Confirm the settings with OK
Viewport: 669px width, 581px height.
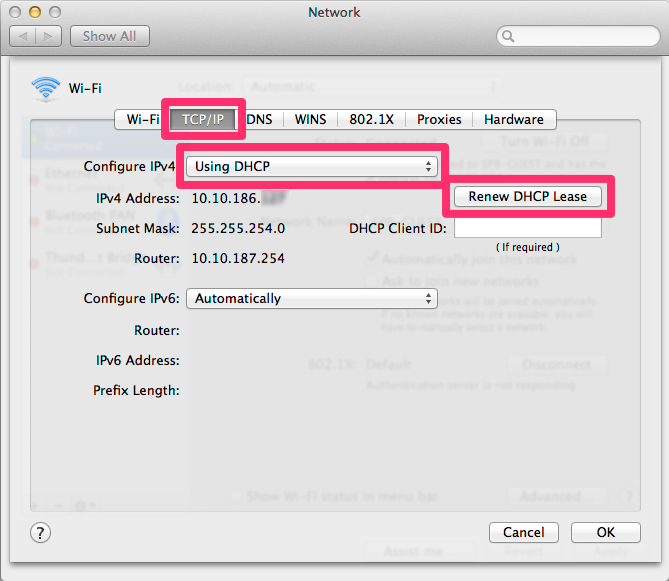605,532
